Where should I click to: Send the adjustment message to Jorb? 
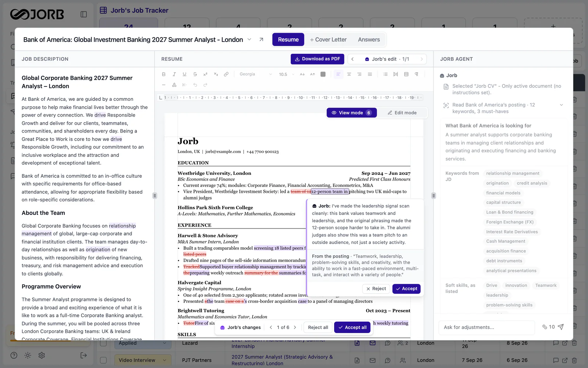pos(560,327)
